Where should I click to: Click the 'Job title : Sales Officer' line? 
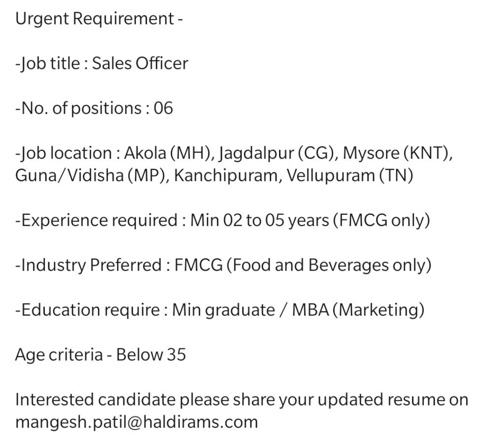101,64
